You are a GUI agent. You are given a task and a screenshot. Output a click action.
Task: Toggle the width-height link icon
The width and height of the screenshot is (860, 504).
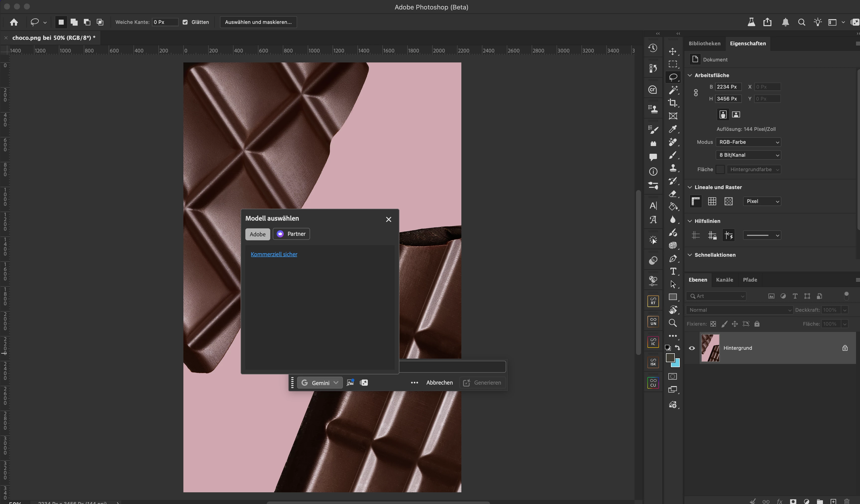point(696,93)
